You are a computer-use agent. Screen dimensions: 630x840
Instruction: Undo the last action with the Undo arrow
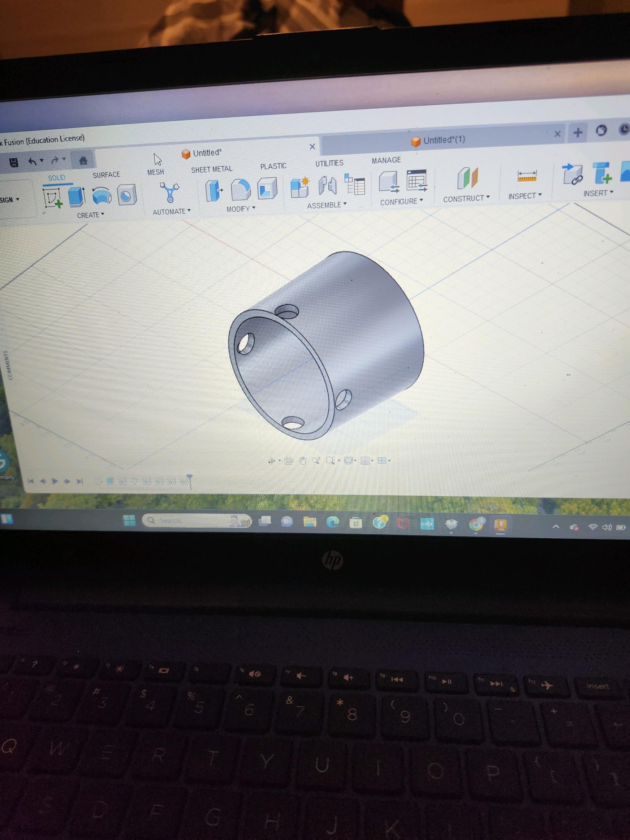click(33, 162)
